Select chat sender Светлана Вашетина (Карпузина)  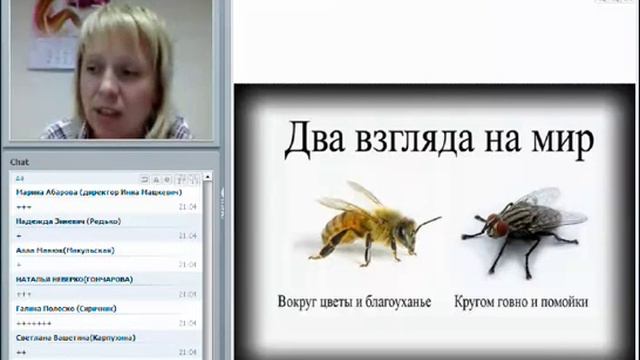(76, 338)
